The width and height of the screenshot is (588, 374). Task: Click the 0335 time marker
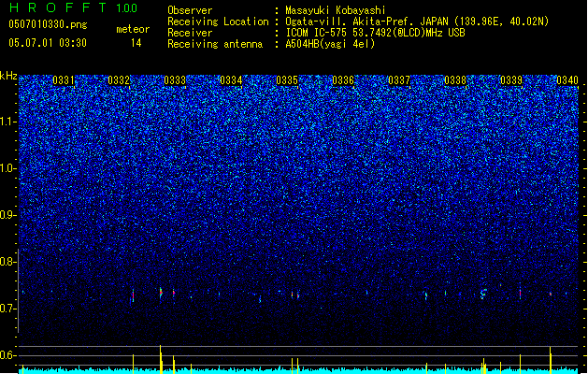(x=287, y=80)
